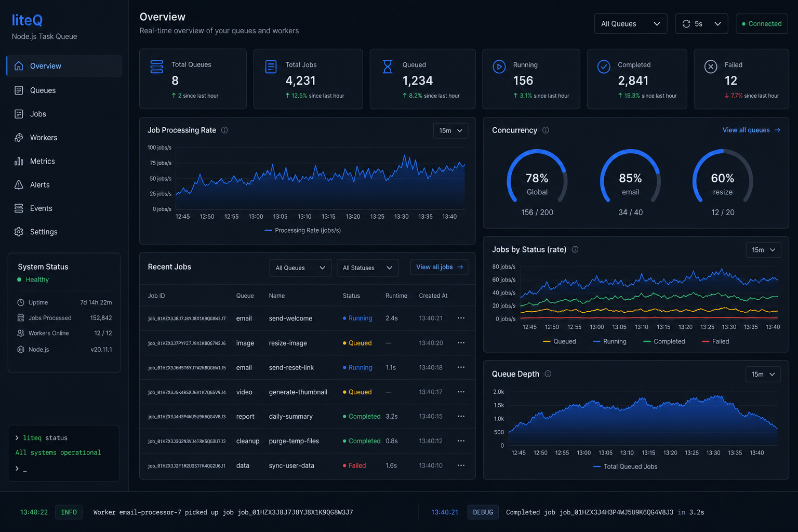Open the three-dot menu for sync-user-data job
The width and height of the screenshot is (798, 532).
tap(461, 465)
